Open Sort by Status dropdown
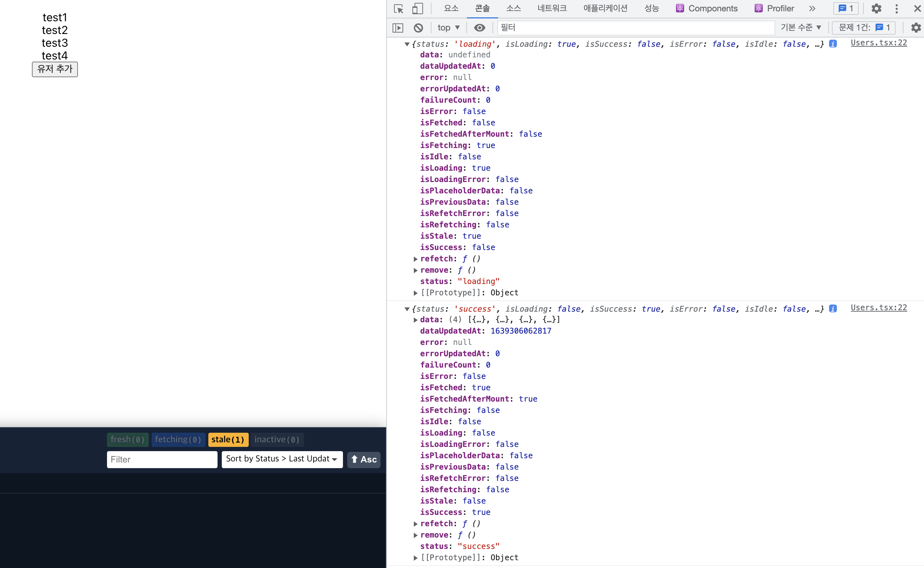 (282, 459)
